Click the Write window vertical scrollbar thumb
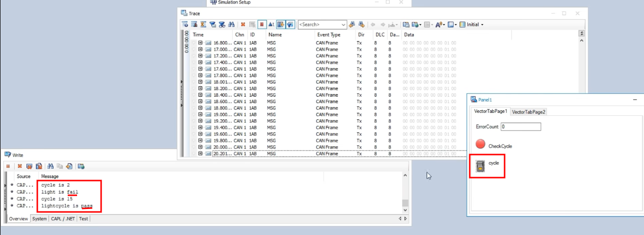Image resolution: width=644 pixels, height=235 pixels. (x=405, y=203)
